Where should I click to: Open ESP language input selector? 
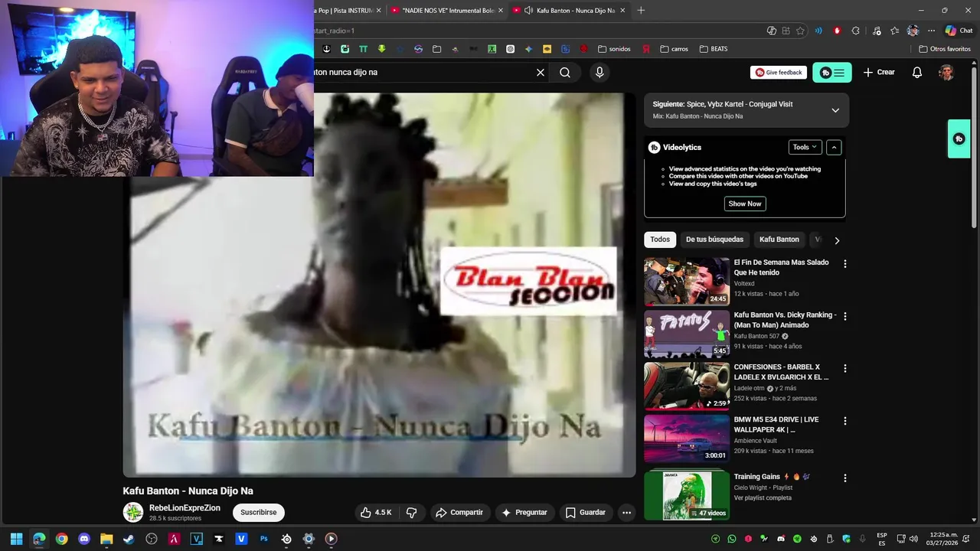pos(882,539)
